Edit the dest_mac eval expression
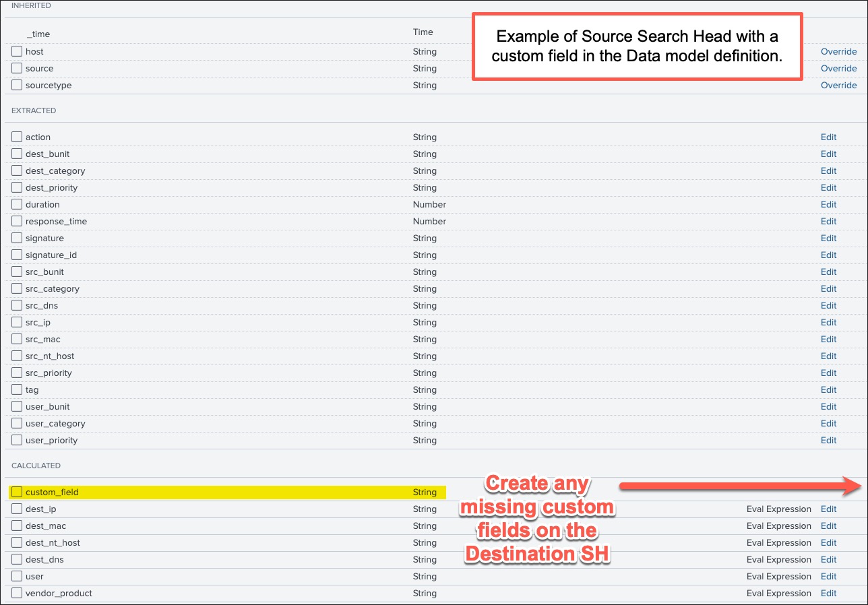Viewport: 868px width, 605px height. coord(828,526)
